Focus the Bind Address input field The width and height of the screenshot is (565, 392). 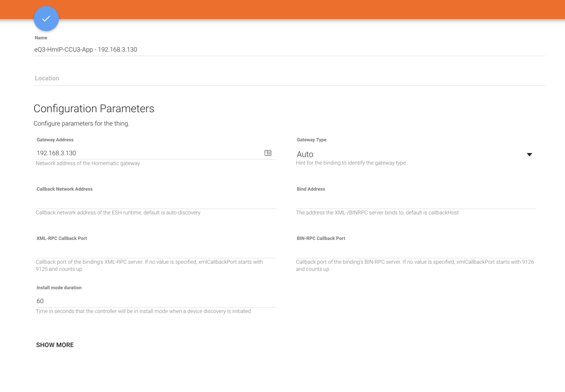[416, 202]
